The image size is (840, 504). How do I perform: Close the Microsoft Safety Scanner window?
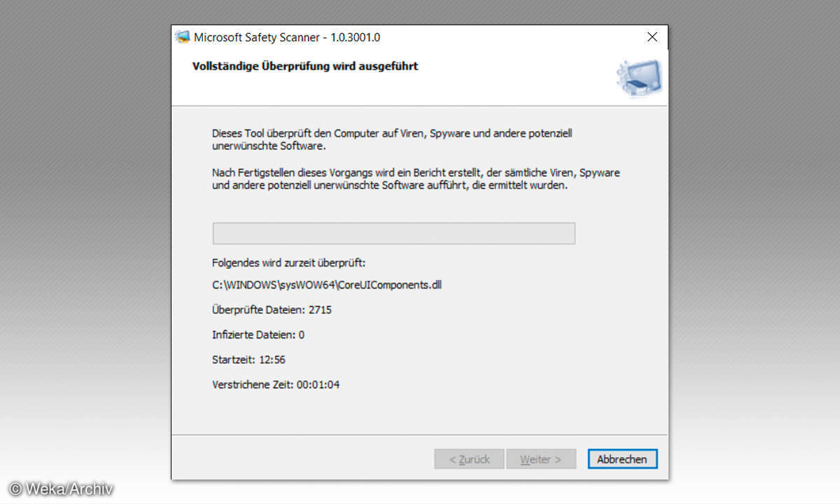[652, 37]
